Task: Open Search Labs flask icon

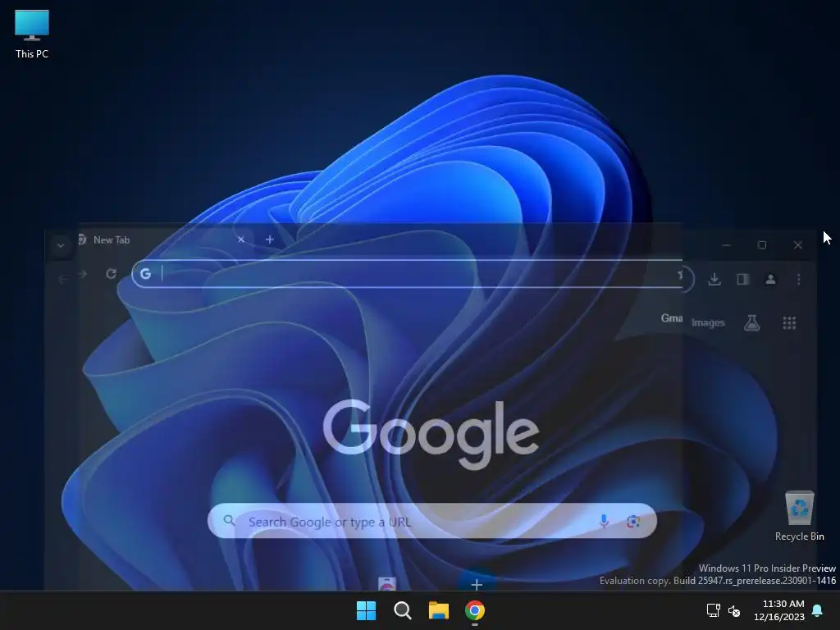Action: (752, 322)
